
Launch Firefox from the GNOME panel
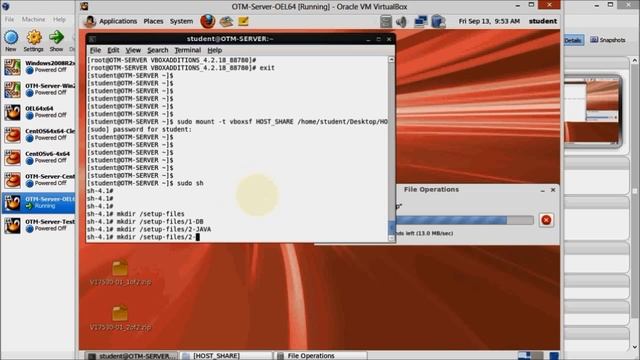pos(208,21)
